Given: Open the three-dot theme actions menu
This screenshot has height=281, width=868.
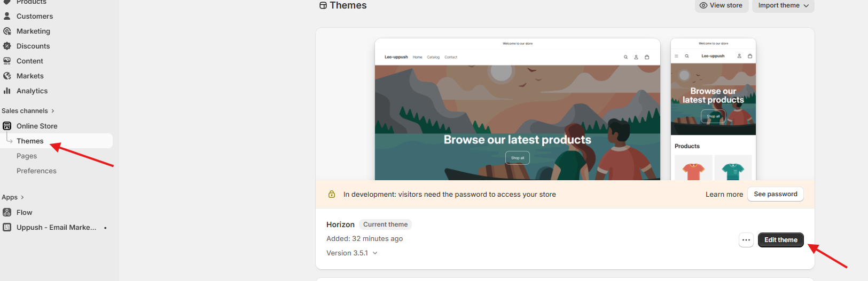Looking at the screenshot, I should click(x=746, y=240).
